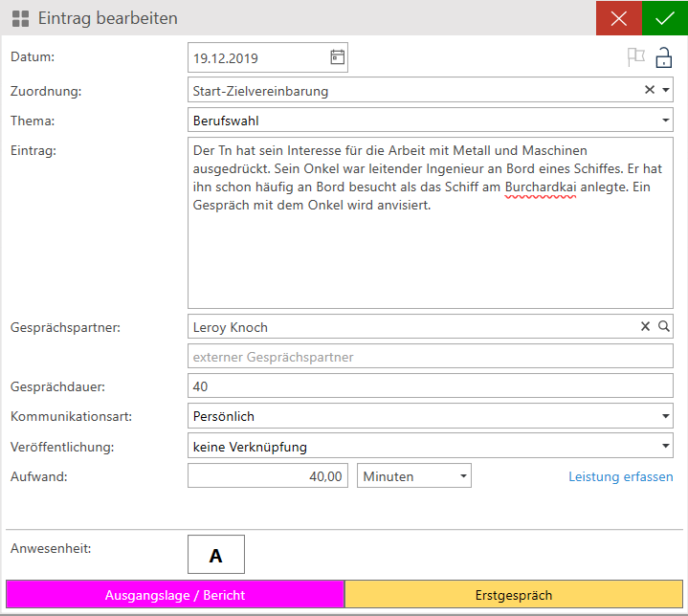The height and width of the screenshot is (616, 688).
Task: Click the externer Gesprächspartner field
Action: (x=431, y=357)
